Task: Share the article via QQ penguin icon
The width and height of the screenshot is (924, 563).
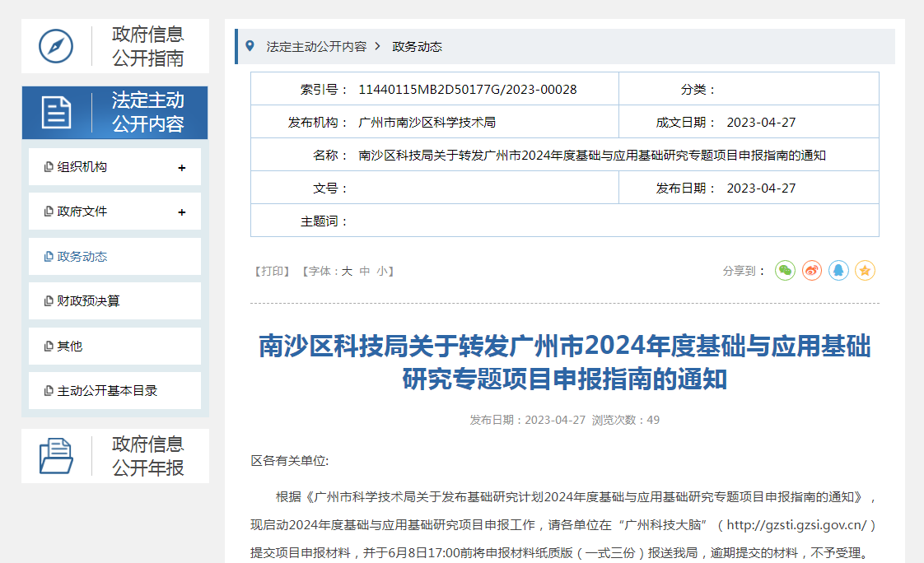Action: pyautogui.click(x=838, y=270)
